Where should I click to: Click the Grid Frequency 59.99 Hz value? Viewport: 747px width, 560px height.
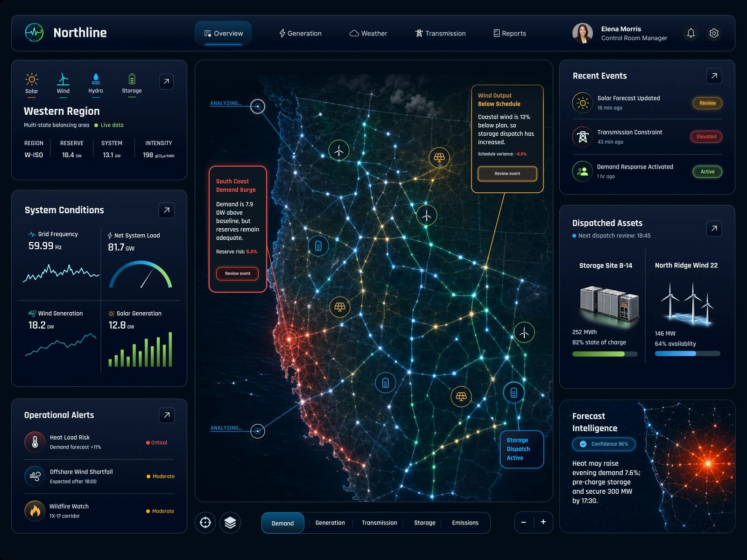click(x=45, y=246)
